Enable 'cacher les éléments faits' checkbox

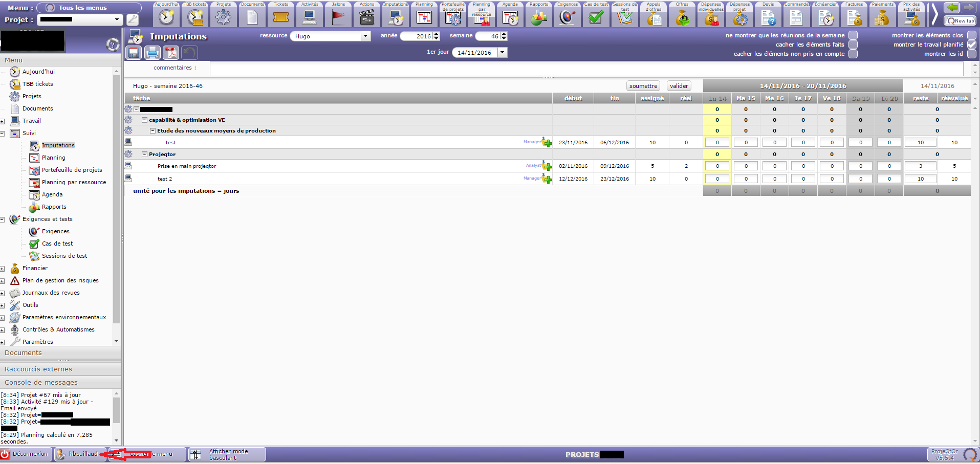[853, 45]
